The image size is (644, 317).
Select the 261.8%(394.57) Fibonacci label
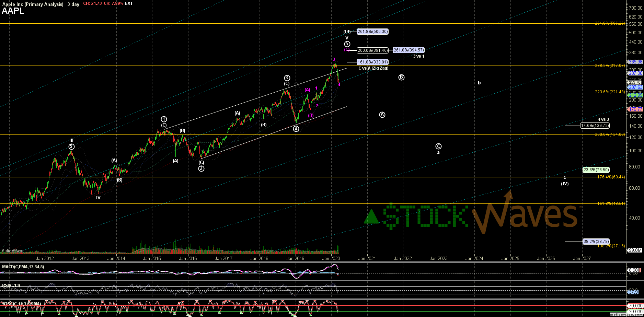pyautogui.click(x=409, y=50)
